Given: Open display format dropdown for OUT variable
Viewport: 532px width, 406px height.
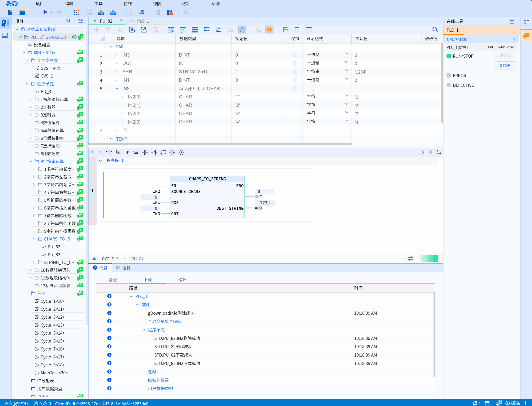Looking at the screenshot, I should click(x=346, y=63).
